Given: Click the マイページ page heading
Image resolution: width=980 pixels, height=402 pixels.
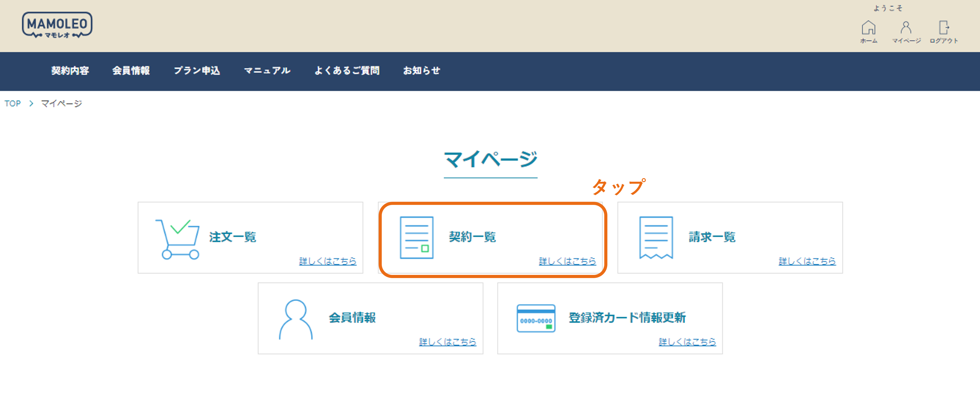Looking at the screenshot, I should [x=490, y=159].
